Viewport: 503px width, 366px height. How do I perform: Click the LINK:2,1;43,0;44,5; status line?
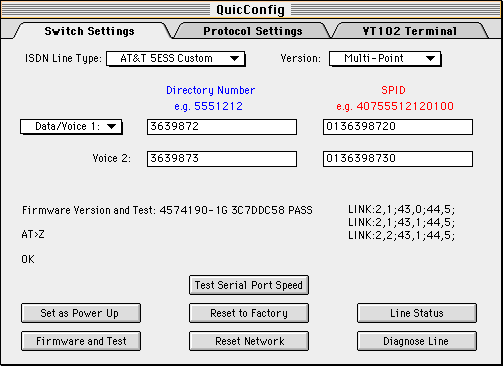coord(401,209)
